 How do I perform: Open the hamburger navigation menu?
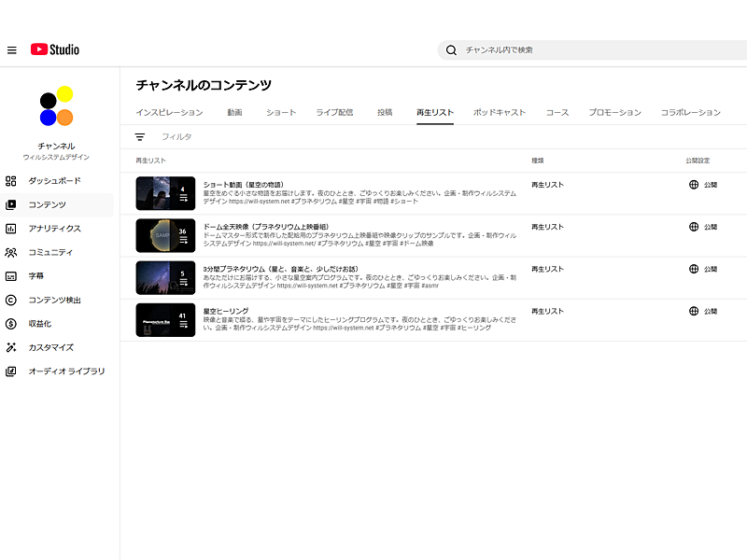(x=12, y=50)
